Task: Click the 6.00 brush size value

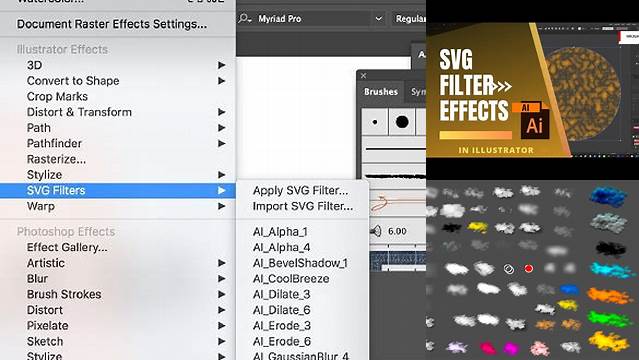Action: point(397,232)
